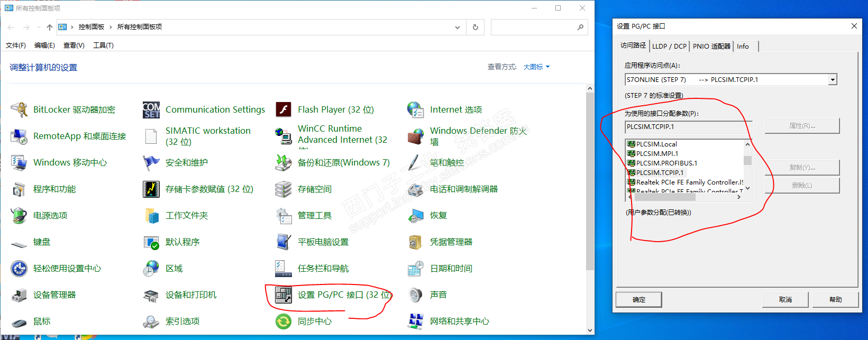Expand the address bar history dropdown
The image size is (868, 340).
[458, 27]
